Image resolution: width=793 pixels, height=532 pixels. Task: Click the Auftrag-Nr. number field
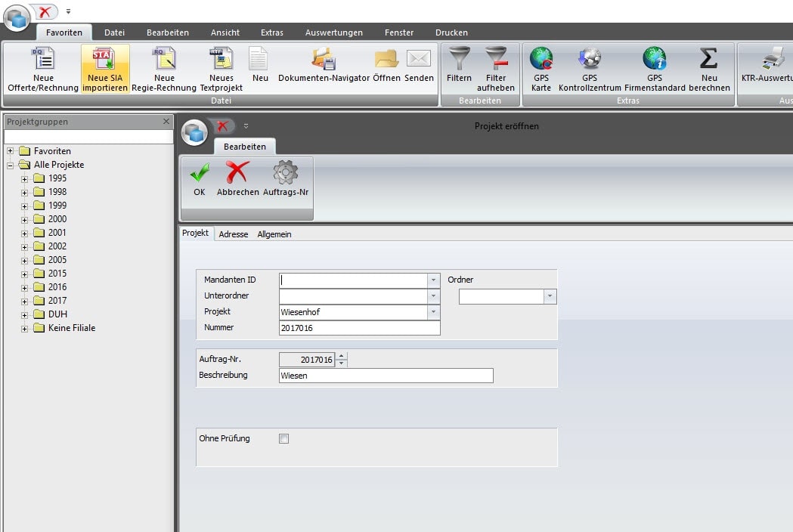[307, 360]
